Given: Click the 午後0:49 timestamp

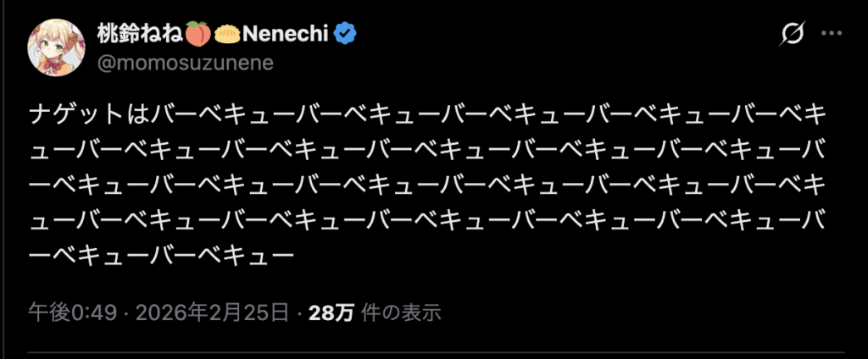Looking at the screenshot, I should (x=60, y=313).
